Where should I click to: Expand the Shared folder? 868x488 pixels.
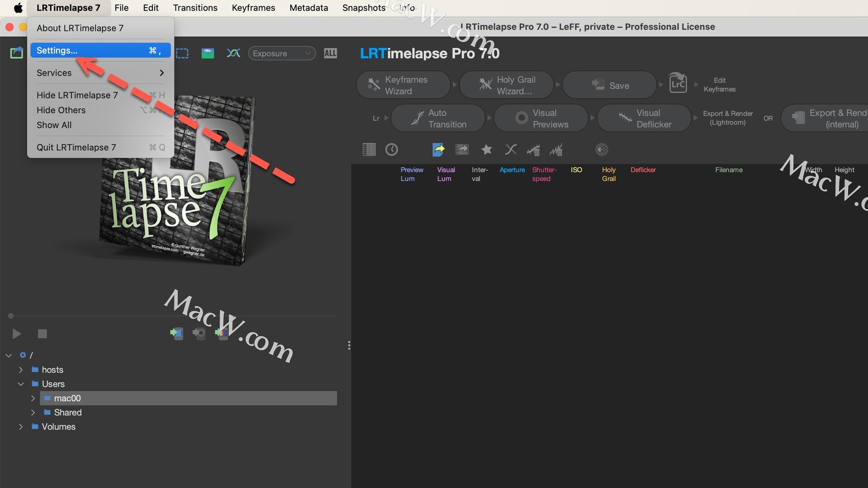pyautogui.click(x=33, y=413)
